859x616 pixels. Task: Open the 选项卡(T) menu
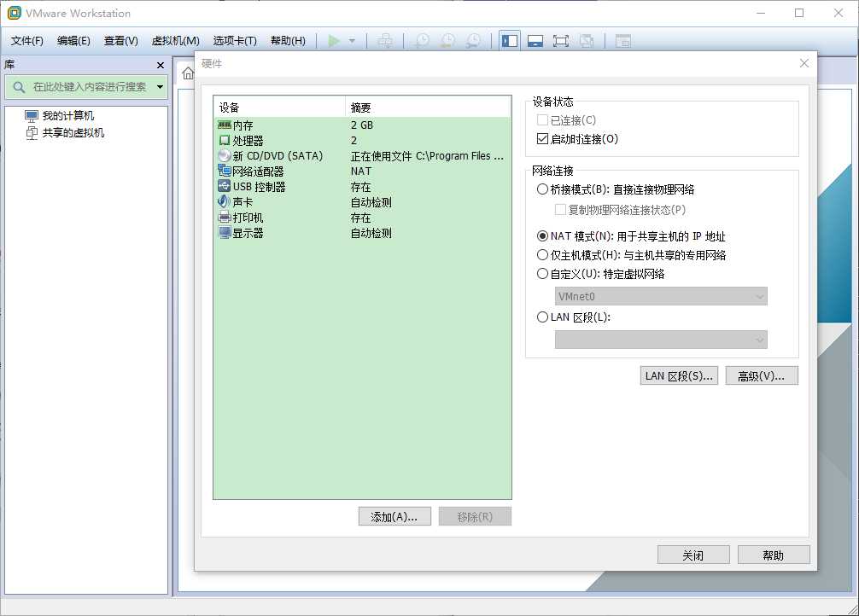[235, 41]
